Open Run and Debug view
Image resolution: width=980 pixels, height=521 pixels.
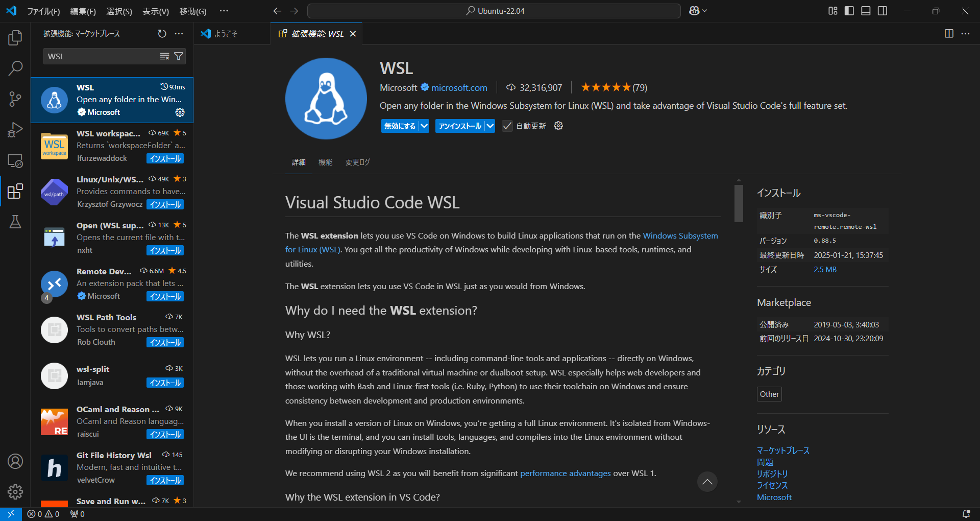(x=15, y=130)
